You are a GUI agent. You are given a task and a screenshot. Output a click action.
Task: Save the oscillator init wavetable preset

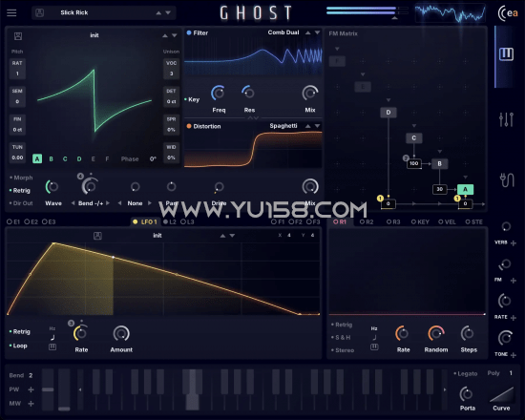pos(18,36)
